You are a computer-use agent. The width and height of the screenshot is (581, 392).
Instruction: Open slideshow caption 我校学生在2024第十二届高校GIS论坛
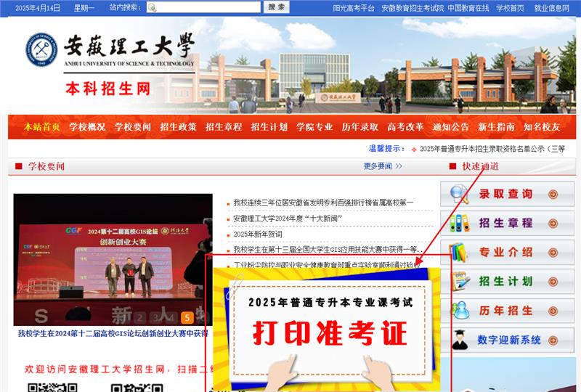113,333
